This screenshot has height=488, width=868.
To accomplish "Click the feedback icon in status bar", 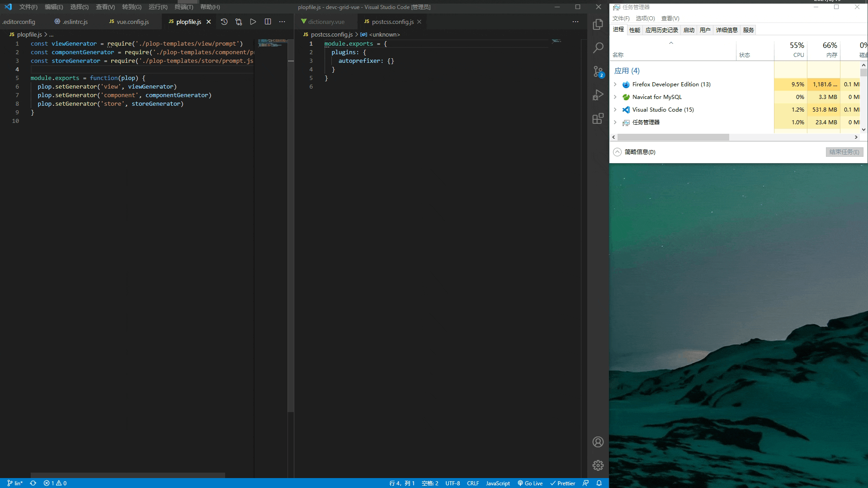I will [x=585, y=483].
